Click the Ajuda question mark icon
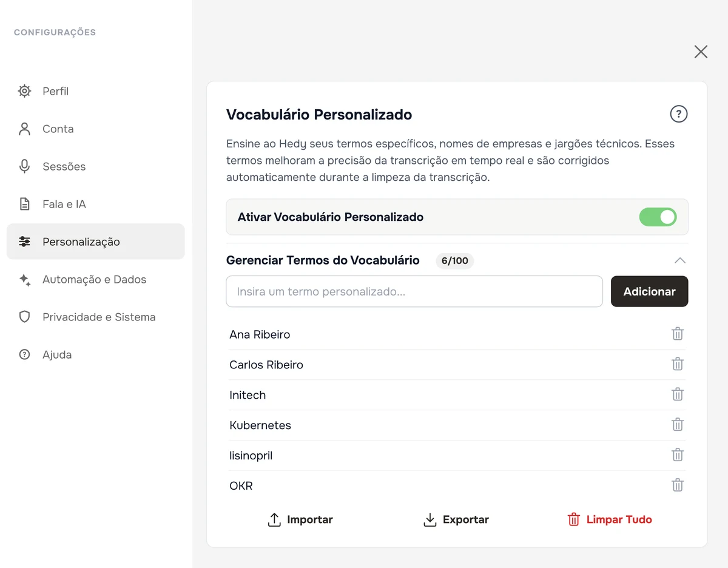This screenshot has height=568, width=728. [24, 354]
